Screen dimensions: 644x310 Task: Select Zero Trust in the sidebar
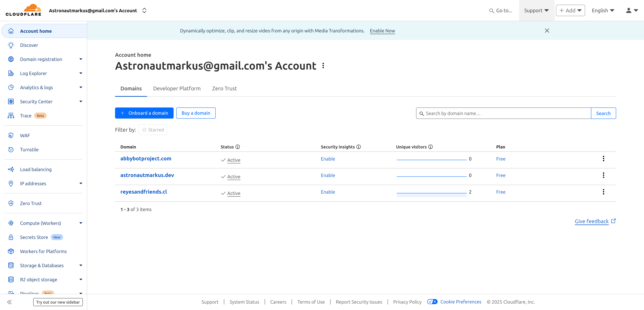31,203
